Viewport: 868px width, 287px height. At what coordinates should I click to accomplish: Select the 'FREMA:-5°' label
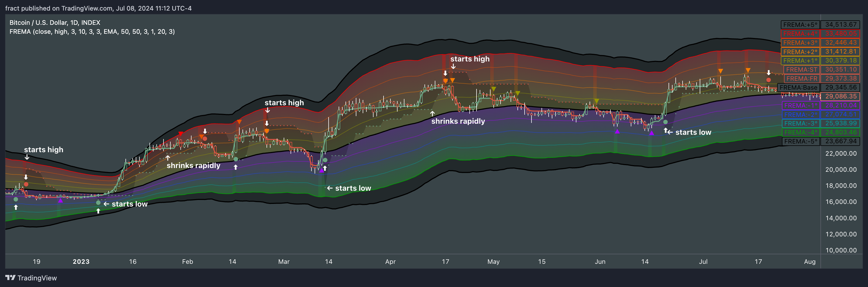[801, 141]
